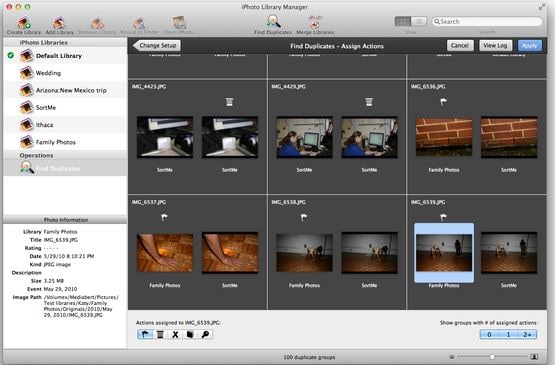The image size is (555, 365).
Task: Adjust the thumbnail size slider
Action: click(492, 357)
